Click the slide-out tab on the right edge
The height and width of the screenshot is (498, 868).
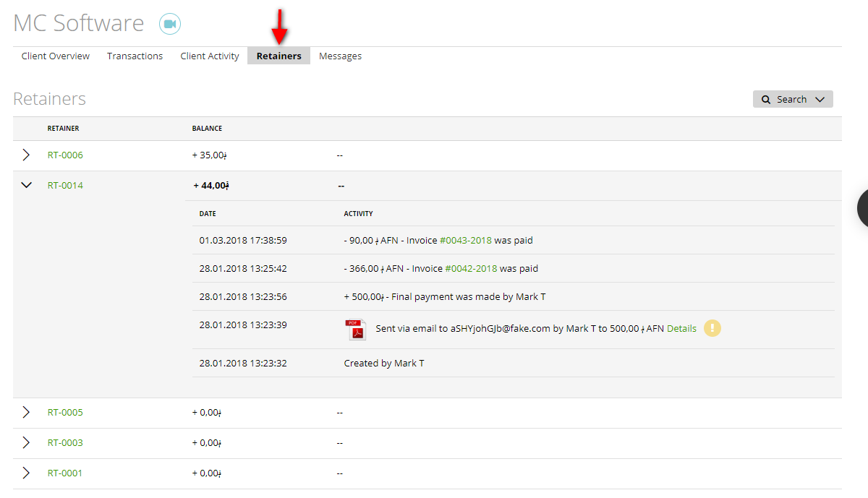coord(863,208)
